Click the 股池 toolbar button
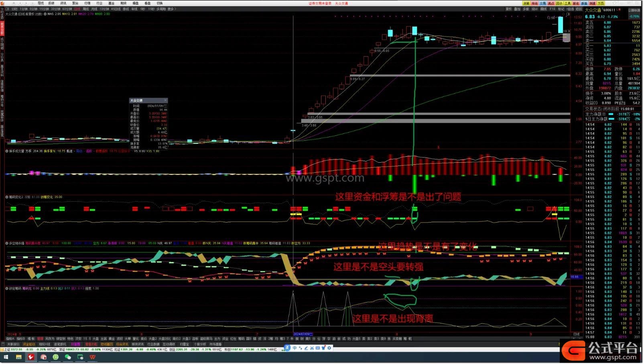644x364 pixels. point(576,3)
